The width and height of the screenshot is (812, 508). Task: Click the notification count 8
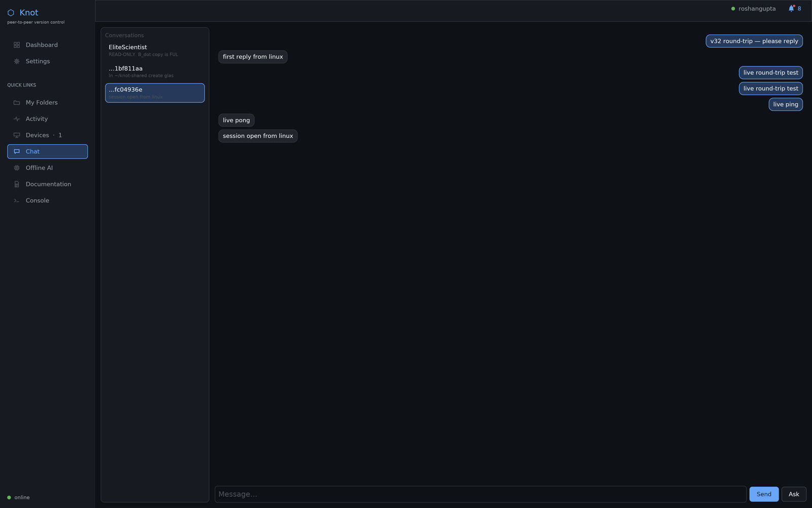pos(799,9)
